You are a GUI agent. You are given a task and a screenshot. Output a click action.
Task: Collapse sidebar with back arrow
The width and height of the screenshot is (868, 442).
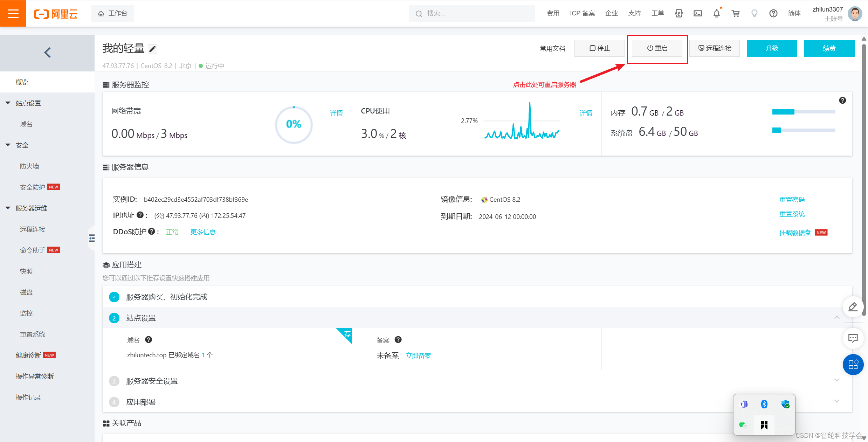pos(47,53)
